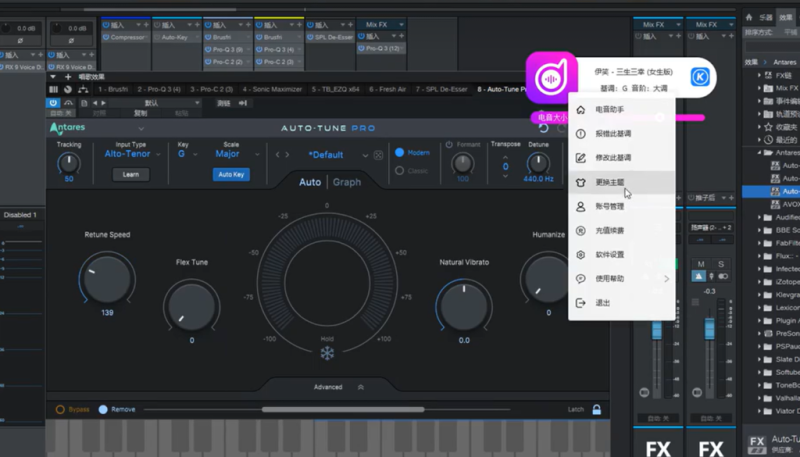The height and width of the screenshot is (457, 800).
Task: Open the 6 - Fresh Air plugin tab
Action: click(388, 89)
